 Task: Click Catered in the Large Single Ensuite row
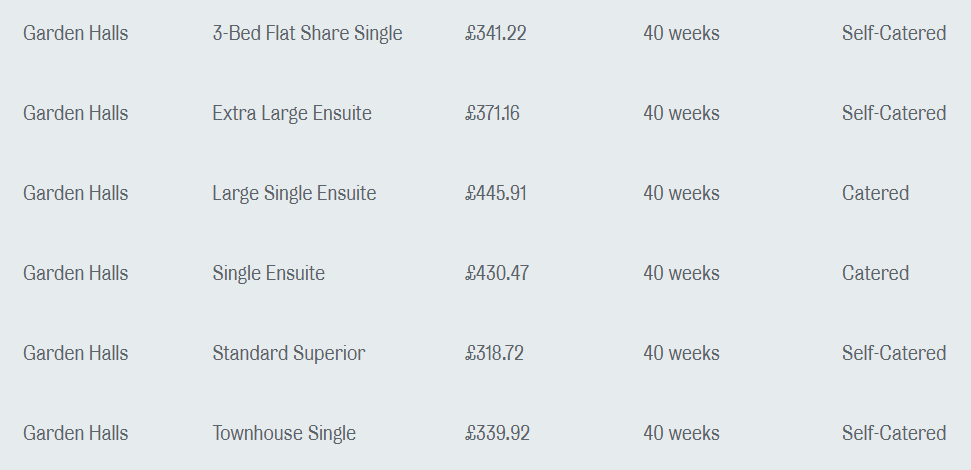coord(875,193)
